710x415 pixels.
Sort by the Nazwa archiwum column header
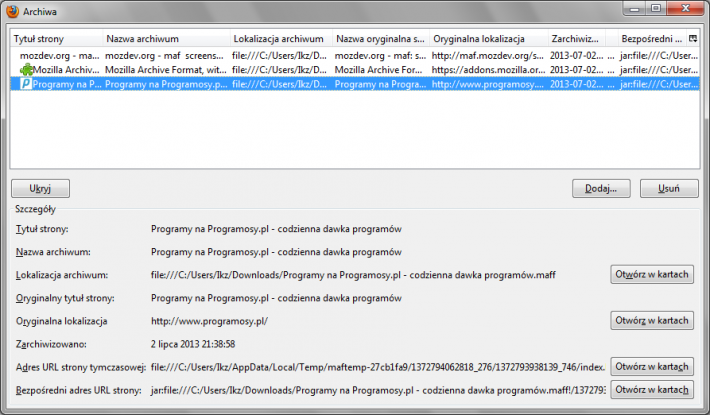167,39
